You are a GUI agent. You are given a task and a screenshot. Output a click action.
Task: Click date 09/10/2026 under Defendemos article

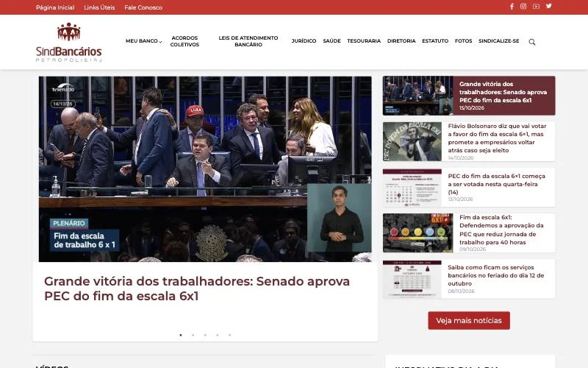pyautogui.click(x=473, y=250)
